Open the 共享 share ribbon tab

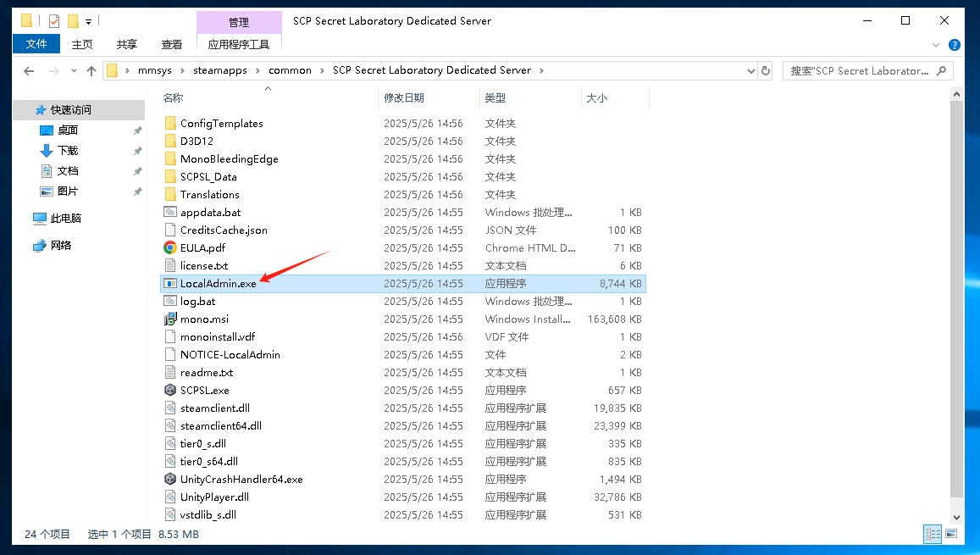127,44
